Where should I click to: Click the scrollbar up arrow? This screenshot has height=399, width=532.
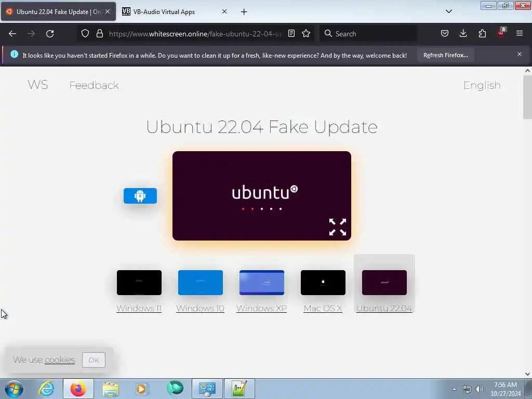[527, 71]
